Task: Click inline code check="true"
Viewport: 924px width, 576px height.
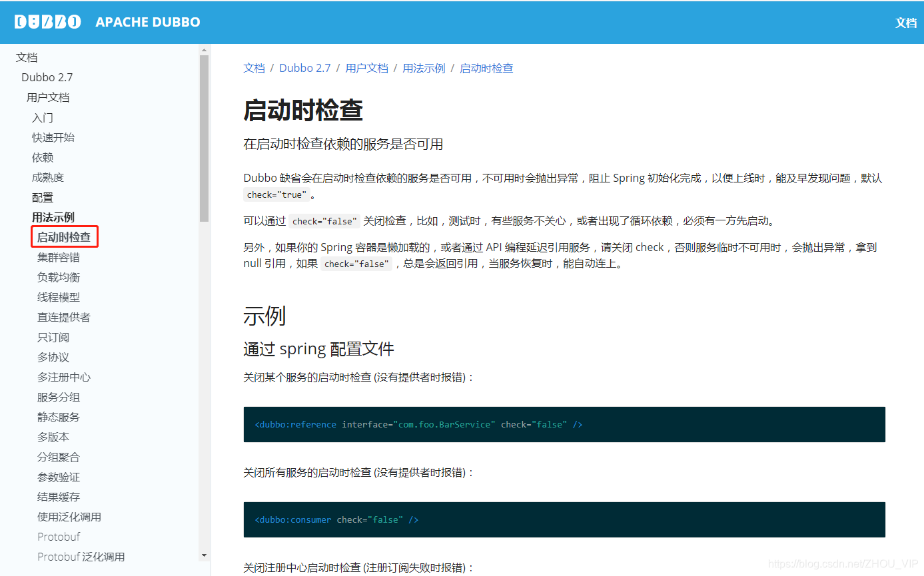Action: point(277,195)
